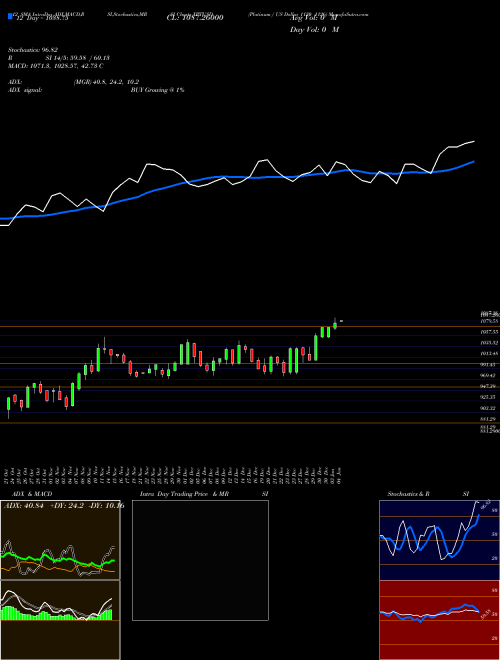Click the 925.35 price axis label
Screen dimensions: 500x660
click(489, 397)
